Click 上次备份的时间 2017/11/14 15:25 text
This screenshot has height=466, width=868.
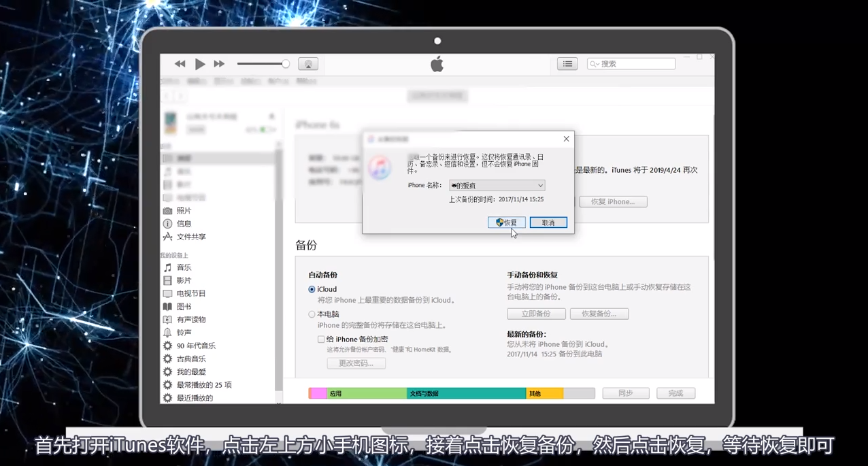coord(496,199)
